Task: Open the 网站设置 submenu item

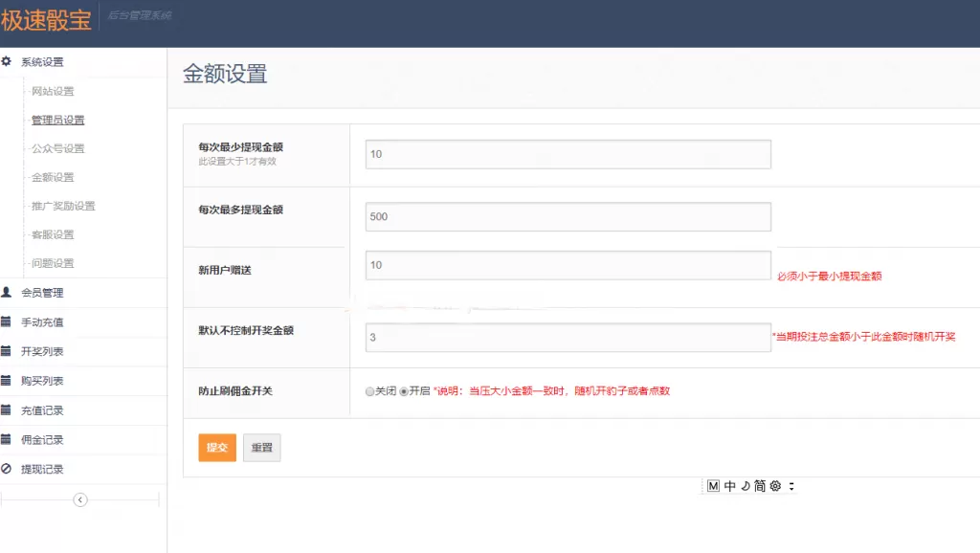Action: tap(53, 92)
